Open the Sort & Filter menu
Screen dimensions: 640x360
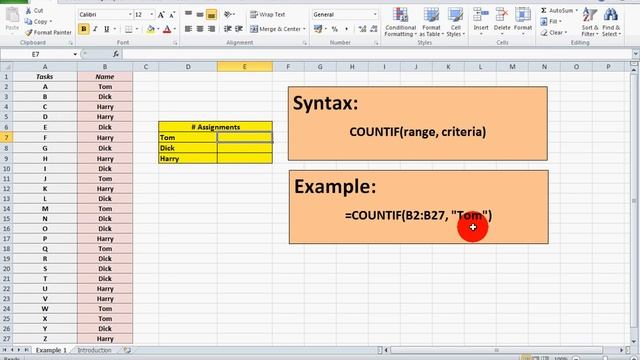coord(590,22)
